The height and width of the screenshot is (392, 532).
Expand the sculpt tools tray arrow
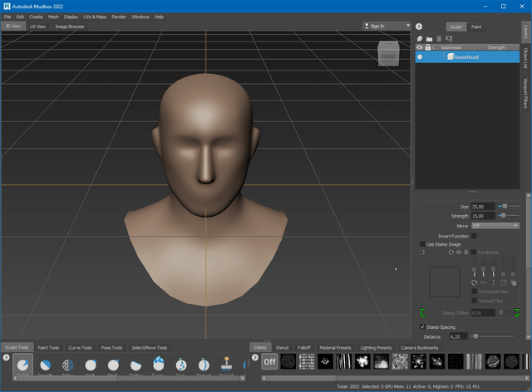coord(6,358)
